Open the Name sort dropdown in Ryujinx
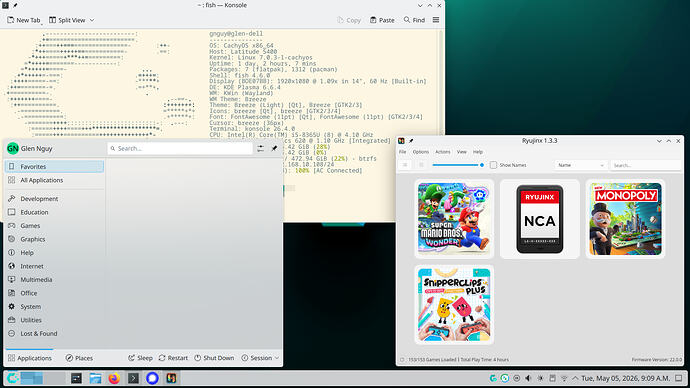The image size is (690, 388). pos(581,165)
